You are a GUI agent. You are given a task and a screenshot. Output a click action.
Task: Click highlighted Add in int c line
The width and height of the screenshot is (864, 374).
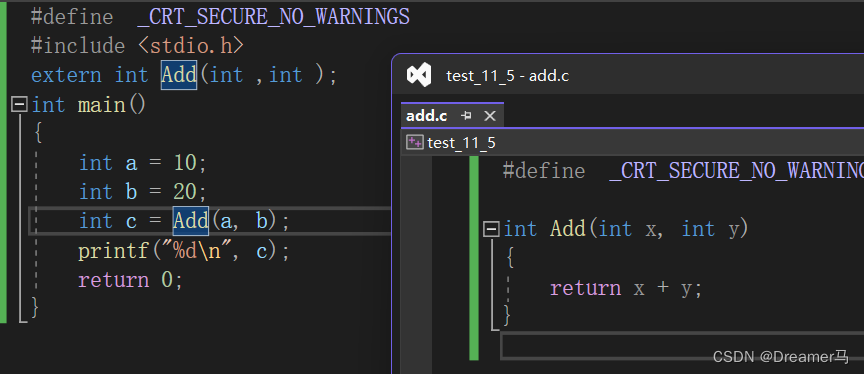pyautogui.click(x=191, y=221)
